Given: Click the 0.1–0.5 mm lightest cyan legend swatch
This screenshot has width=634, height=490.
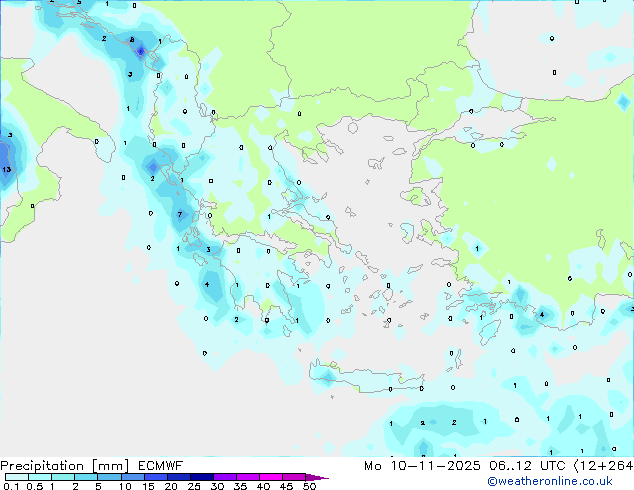Looking at the screenshot, I should point(17,477).
